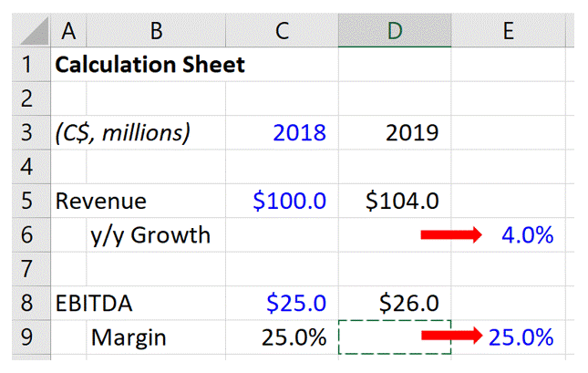Click the (C$, millions) cell
This screenshot has width=588, height=373.
pos(123,133)
